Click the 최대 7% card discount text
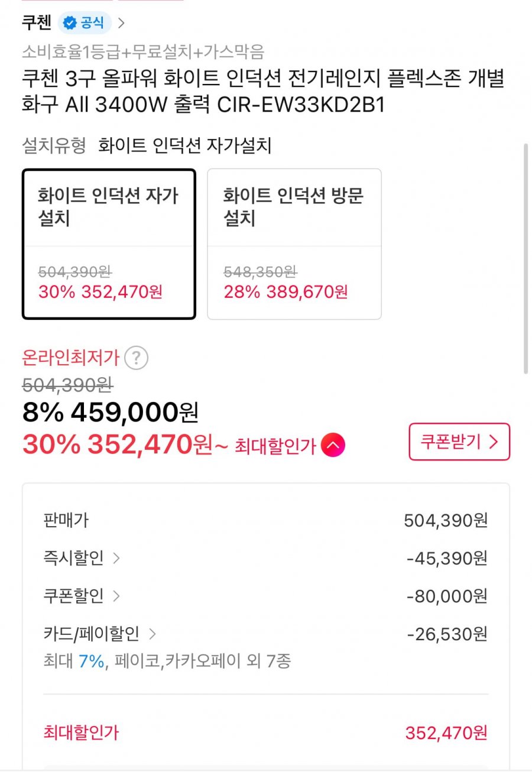This screenshot has width=532, height=772. tap(74, 660)
